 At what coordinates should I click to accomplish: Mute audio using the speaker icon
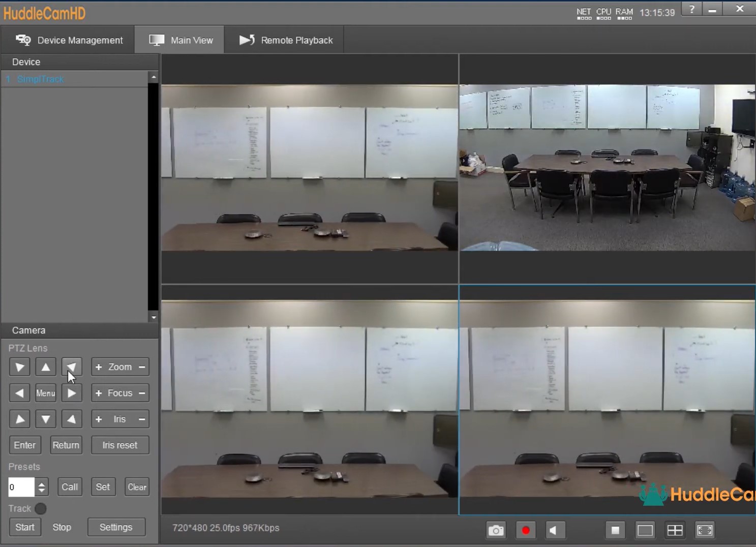coord(555,530)
